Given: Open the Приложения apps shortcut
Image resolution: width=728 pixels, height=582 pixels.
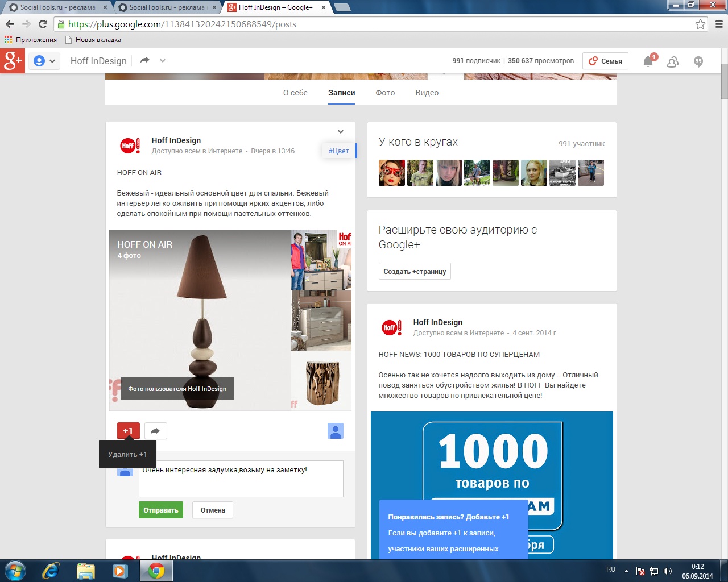Looking at the screenshot, I should [x=31, y=40].
